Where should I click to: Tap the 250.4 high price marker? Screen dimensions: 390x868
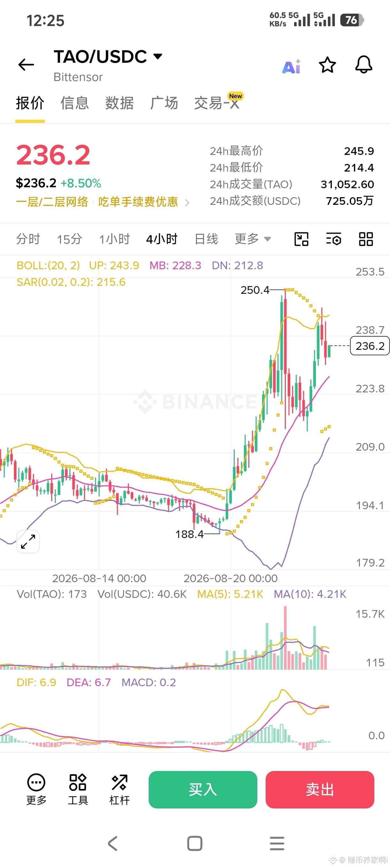pyautogui.click(x=255, y=290)
